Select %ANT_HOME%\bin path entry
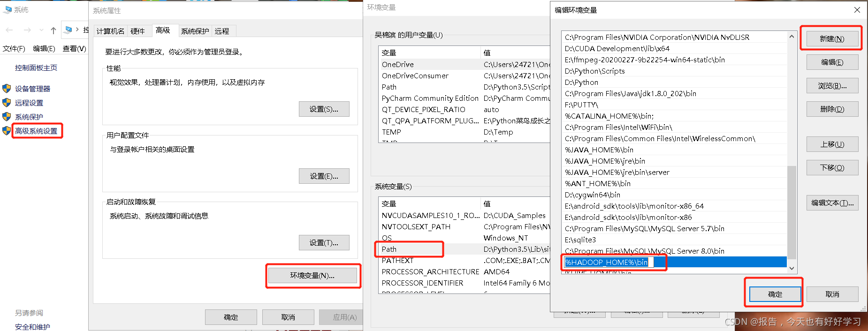The width and height of the screenshot is (868, 331). (674, 183)
